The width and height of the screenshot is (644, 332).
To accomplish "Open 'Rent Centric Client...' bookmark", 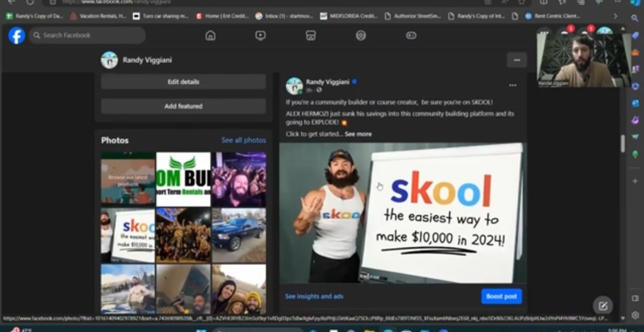I will pyautogui.click(x=552, y=16).
